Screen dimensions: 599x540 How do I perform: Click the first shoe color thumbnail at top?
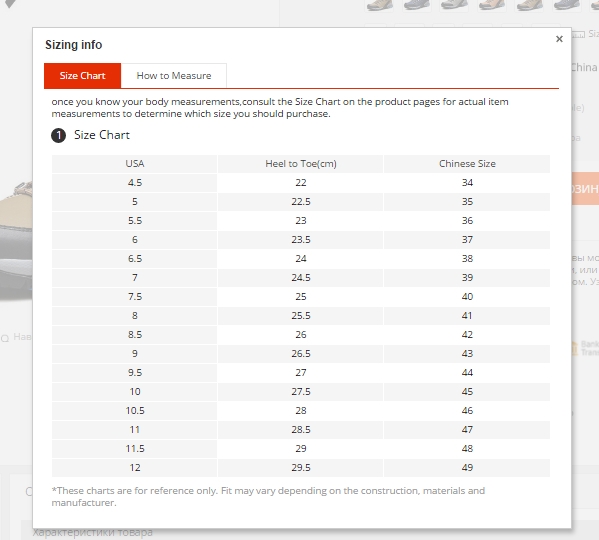(x=379, y=5)
